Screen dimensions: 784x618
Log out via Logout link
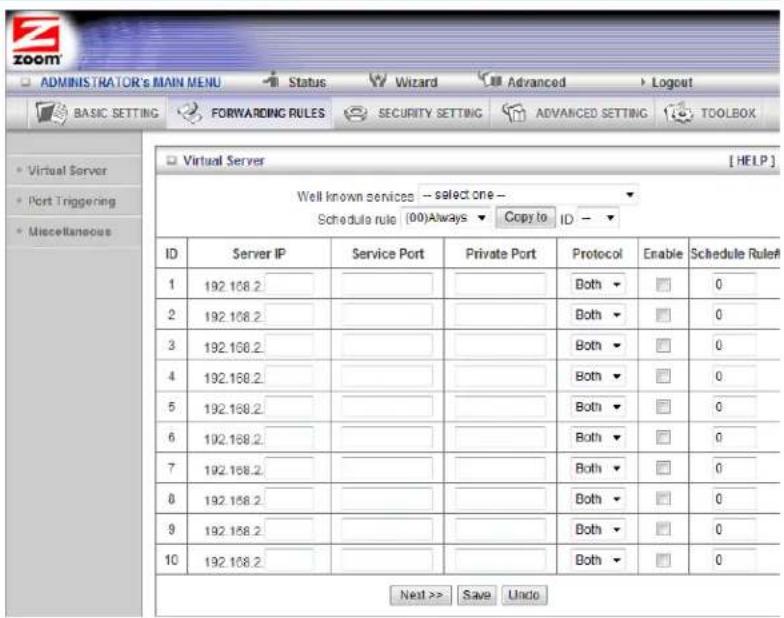[672, 82]
